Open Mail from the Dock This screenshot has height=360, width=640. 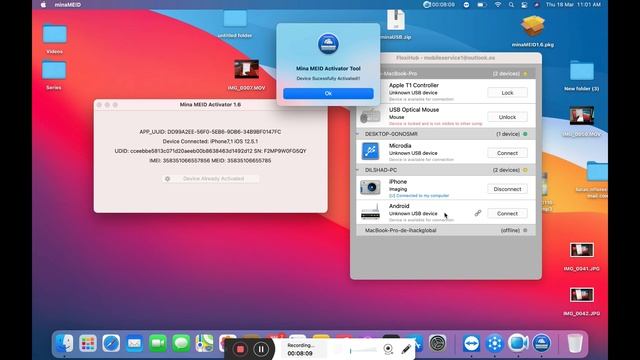pyautogui.click(x=134, y=343)
